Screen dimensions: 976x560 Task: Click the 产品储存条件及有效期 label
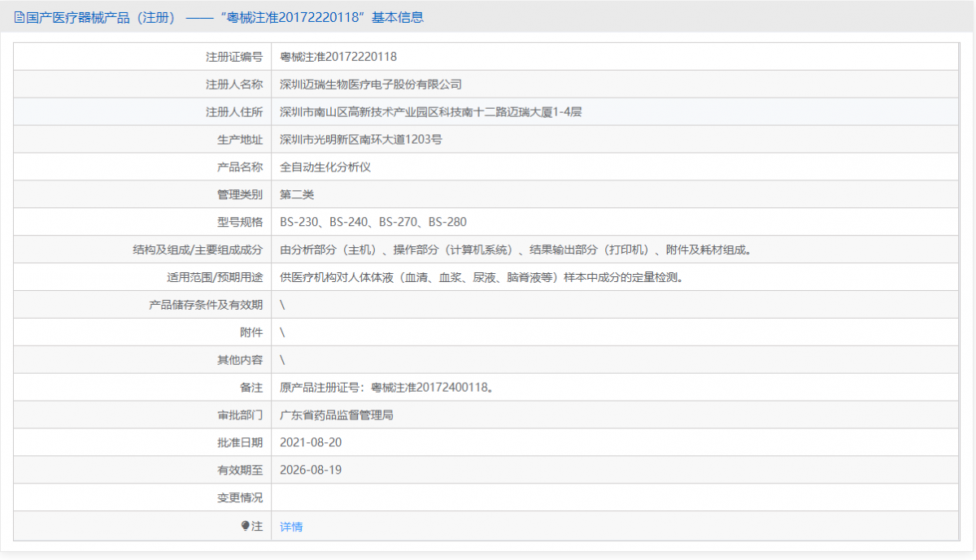[206, 305]
